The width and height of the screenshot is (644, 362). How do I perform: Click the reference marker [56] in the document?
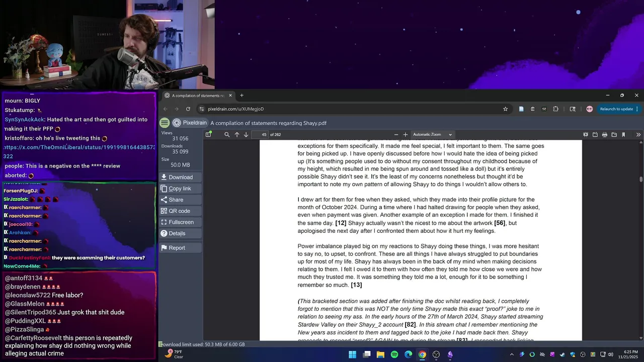click(x=500, y=223)
